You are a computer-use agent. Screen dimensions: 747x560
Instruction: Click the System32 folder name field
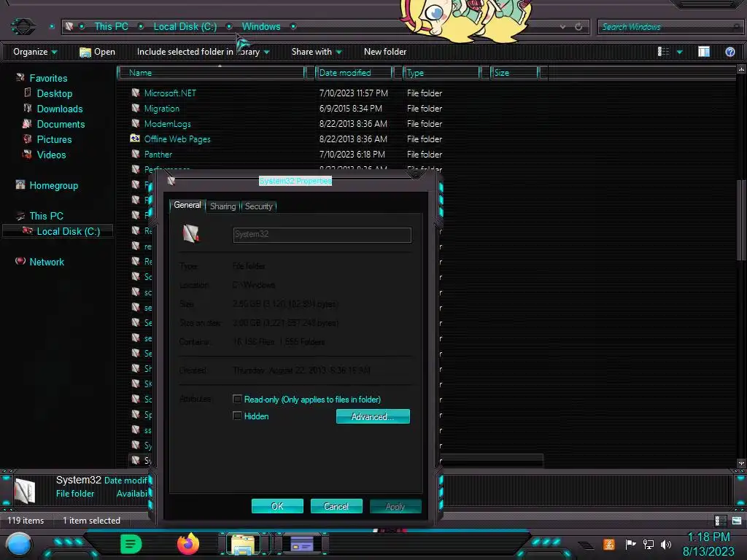[322, 235]
